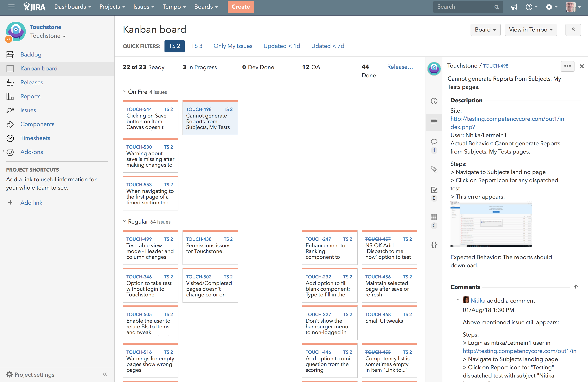Open the Tempo dropdown menu
The image size is (588, 382).
(174, 7)
